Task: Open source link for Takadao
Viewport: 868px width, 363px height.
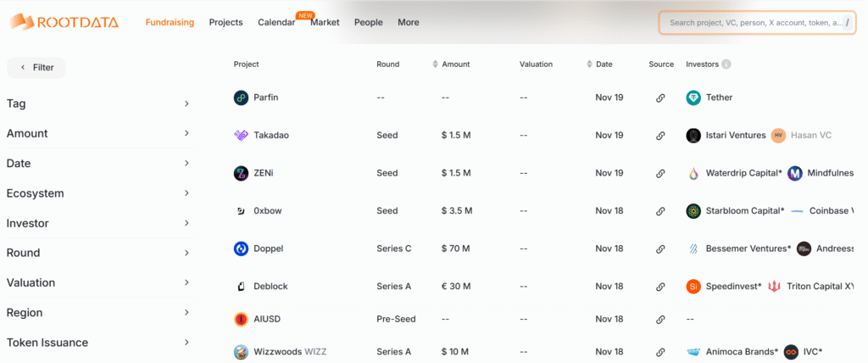Action: coord(659,135)
